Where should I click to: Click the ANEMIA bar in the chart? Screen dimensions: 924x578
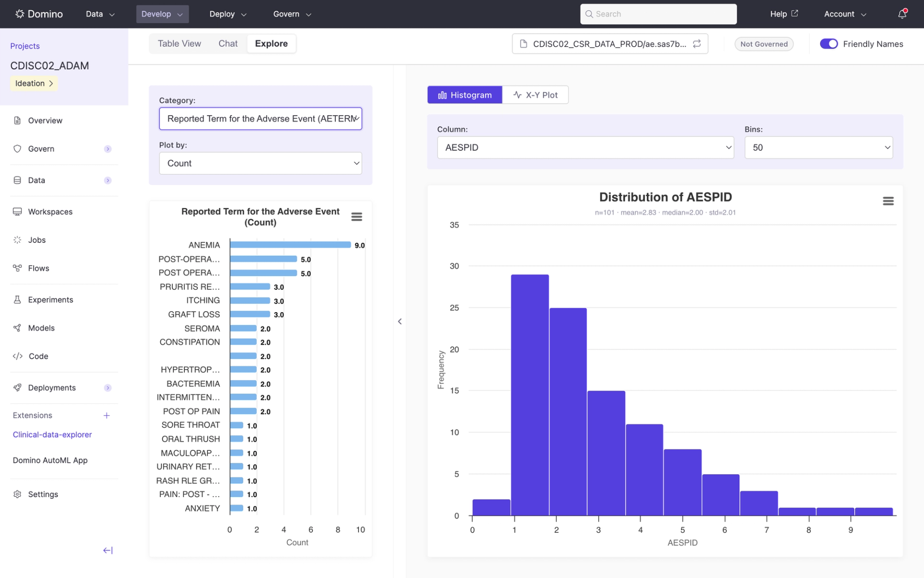[290, 245]
